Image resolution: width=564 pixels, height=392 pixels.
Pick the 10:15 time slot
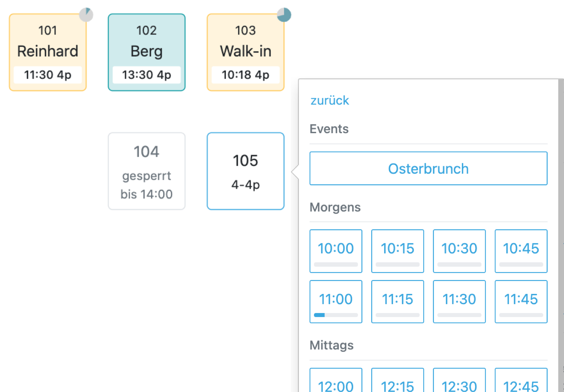pyautogui.click(x=397, y=251)
